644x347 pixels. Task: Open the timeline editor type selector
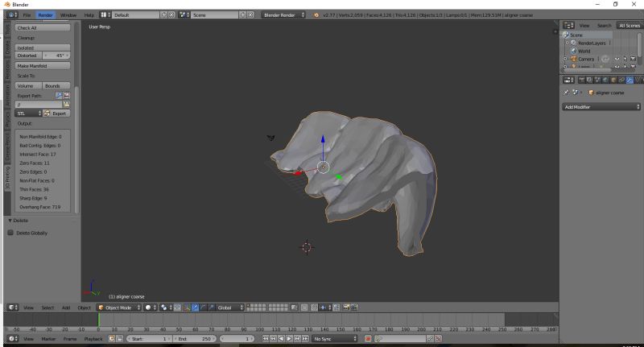click(x=13, y=339)
